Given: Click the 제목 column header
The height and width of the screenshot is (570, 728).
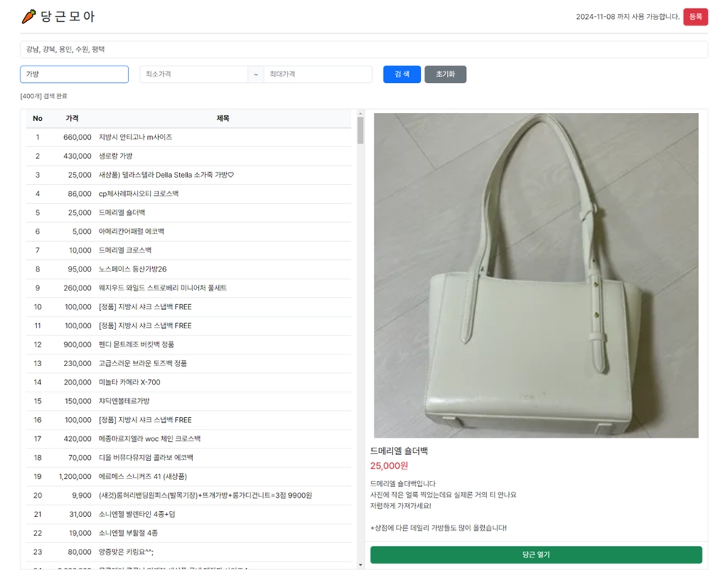Looking at the screenshot, I should [223, 119].
